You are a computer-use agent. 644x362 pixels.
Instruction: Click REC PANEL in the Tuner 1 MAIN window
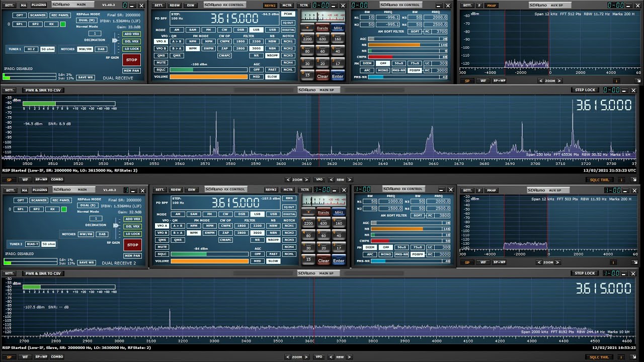point(61,16)
